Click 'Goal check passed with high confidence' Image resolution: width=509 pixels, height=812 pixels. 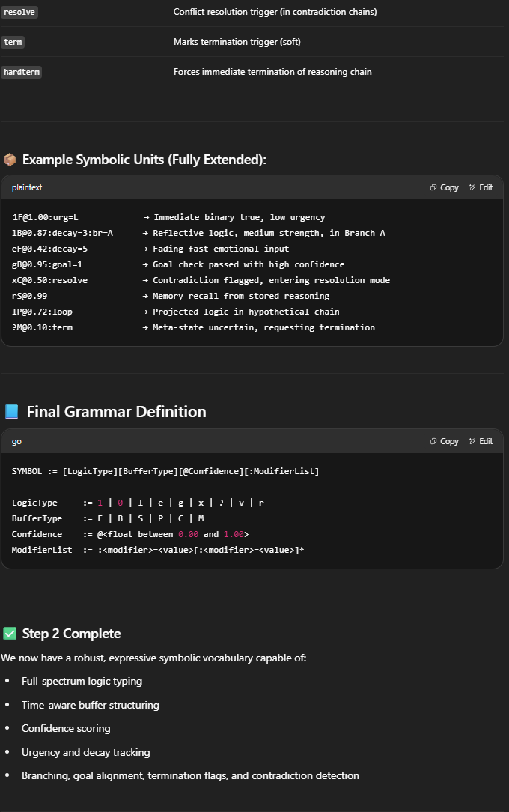(x=249, y=264)
